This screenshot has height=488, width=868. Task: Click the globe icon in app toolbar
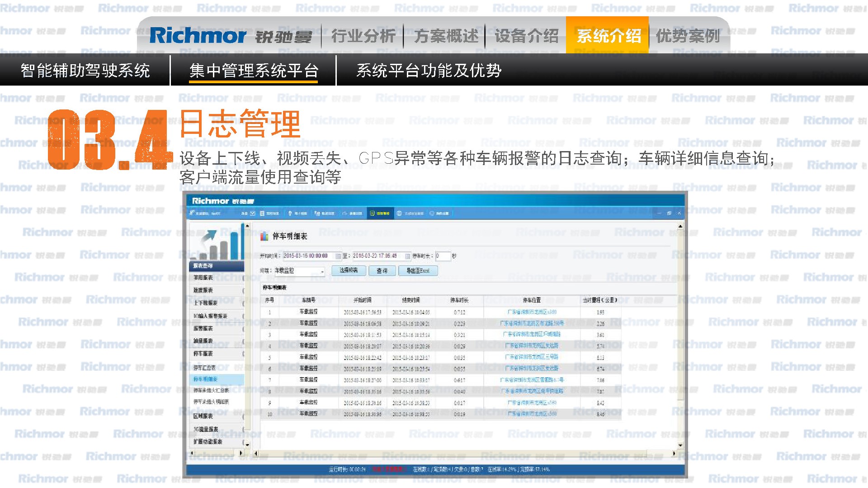[399, 213]
